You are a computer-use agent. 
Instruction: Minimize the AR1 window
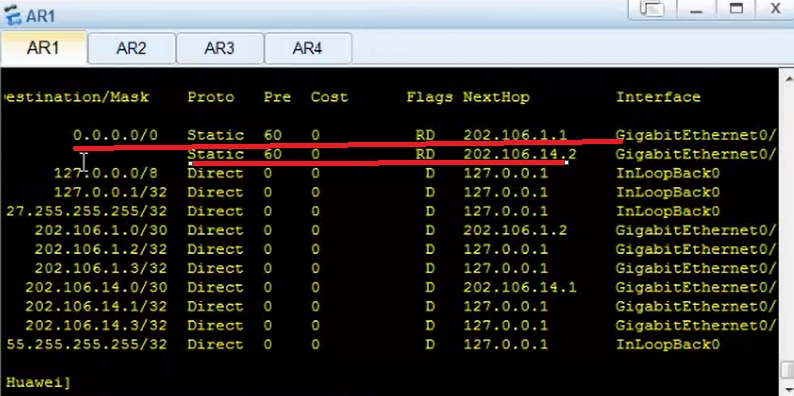(696, 9)
